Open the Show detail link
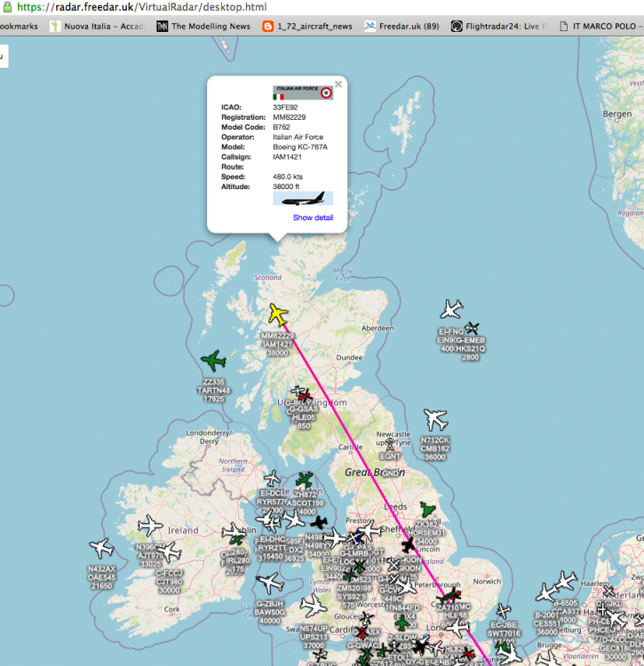The height and width of the screenshot is (666, 644). pos(313,218)
